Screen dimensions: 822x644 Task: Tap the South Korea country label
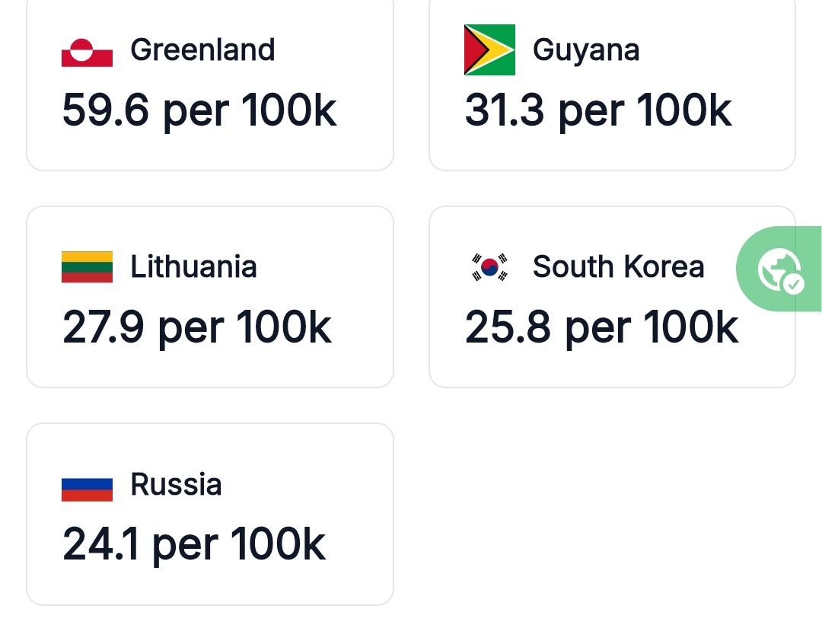point(618,267)
